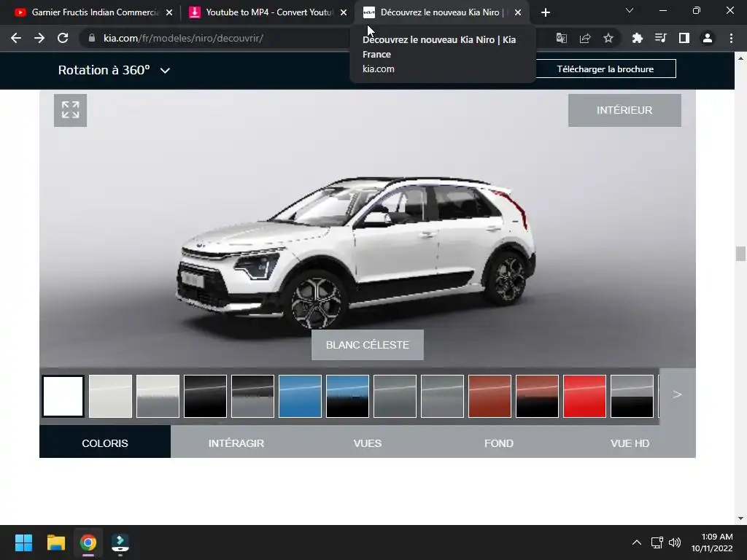Close the Garnier Fructis tab
The image size is (747, 560).
click(169, 12)
